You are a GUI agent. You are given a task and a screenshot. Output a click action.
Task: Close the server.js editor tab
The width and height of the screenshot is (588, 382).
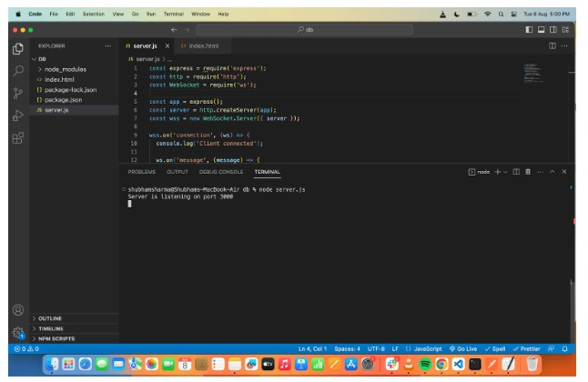click(167, 45)
